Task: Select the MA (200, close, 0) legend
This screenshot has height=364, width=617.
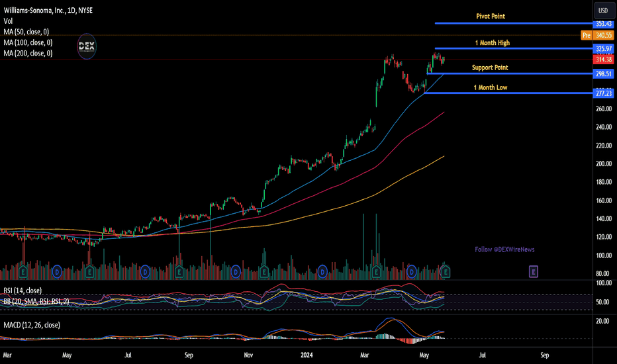Action: [x=28, y=53]
